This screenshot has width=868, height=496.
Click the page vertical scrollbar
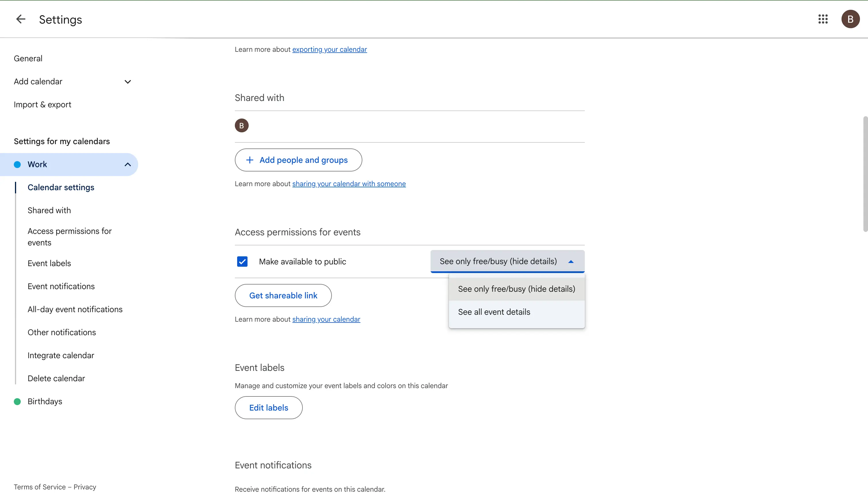click(865, 174)
